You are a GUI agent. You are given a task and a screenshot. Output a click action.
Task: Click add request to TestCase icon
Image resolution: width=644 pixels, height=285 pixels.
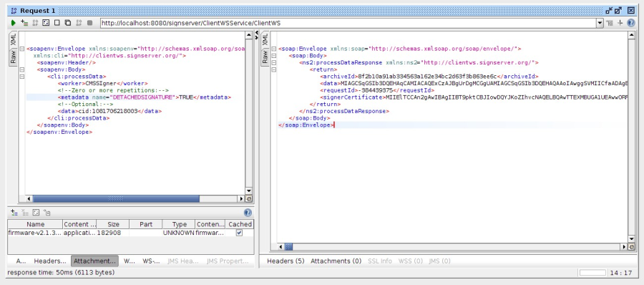coord(24,23)
